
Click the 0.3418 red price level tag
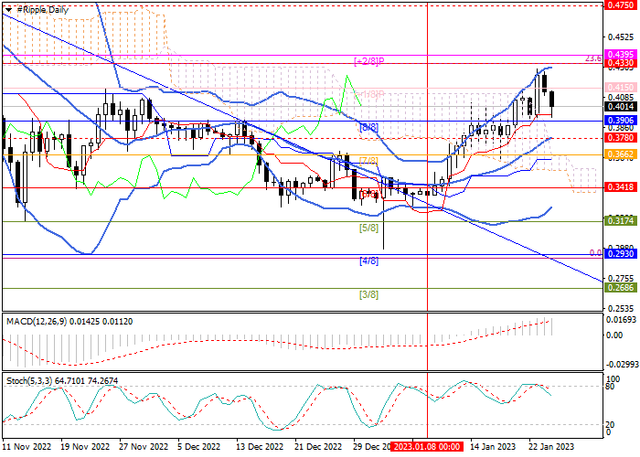pos(622,187)
